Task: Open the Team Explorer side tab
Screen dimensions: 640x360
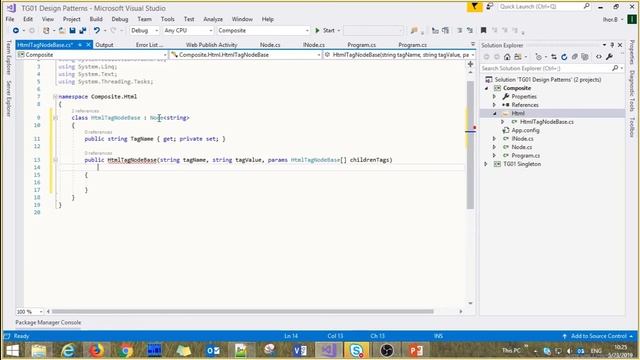Action: pos(9,57)
